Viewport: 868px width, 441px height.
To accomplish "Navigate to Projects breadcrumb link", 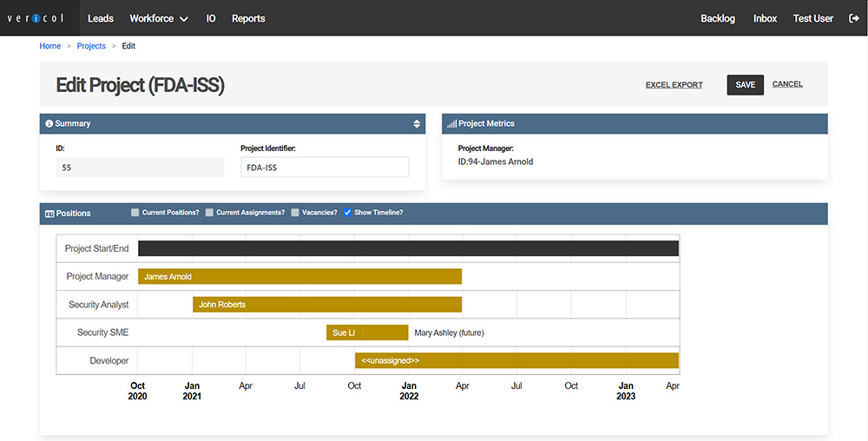I will [91, 46].
